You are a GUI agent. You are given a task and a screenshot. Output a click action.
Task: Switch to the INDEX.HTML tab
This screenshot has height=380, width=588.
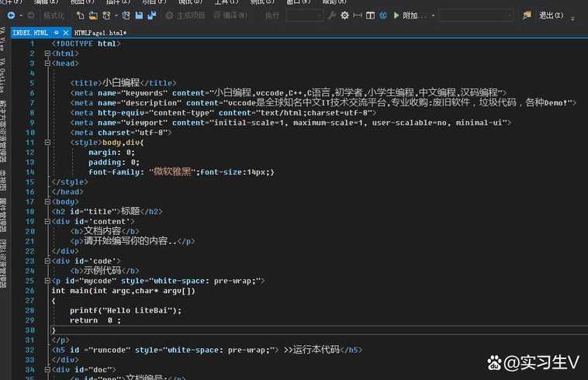pos(30,33)
